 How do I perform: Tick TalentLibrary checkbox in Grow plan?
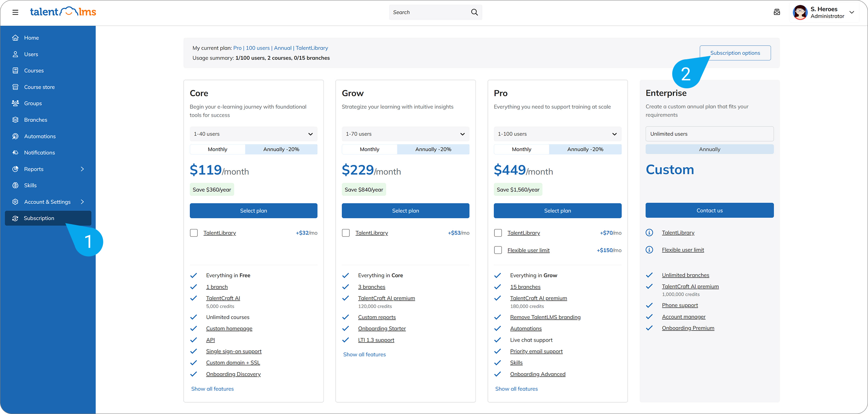pos(346,233)
